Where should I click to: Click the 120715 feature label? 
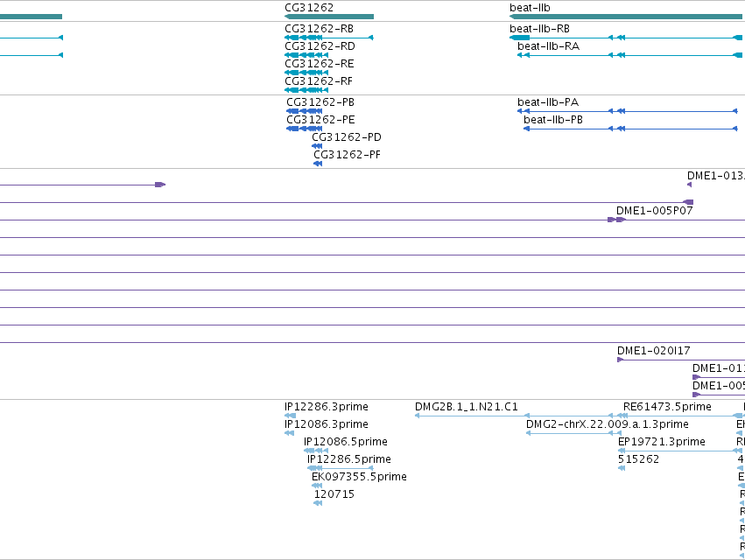[334, 494]
